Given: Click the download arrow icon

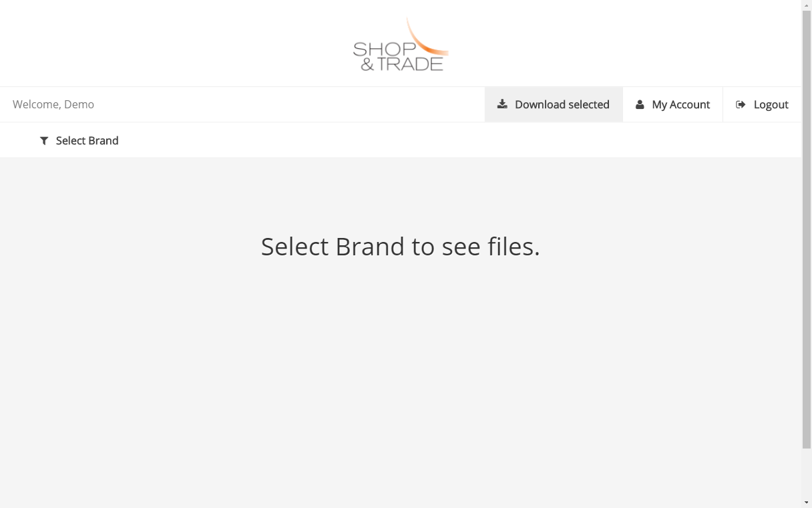Looking at the screenshot, I should coord(502,104).
